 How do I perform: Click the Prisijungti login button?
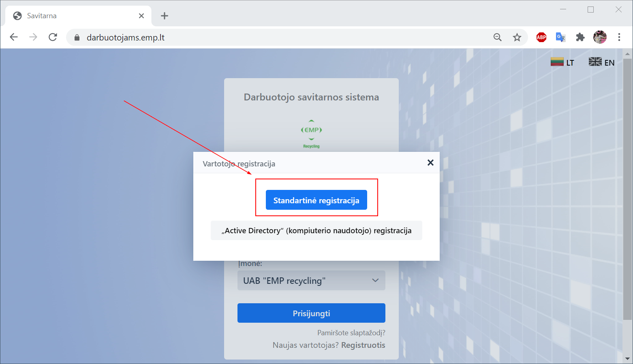tap(311, 313)
